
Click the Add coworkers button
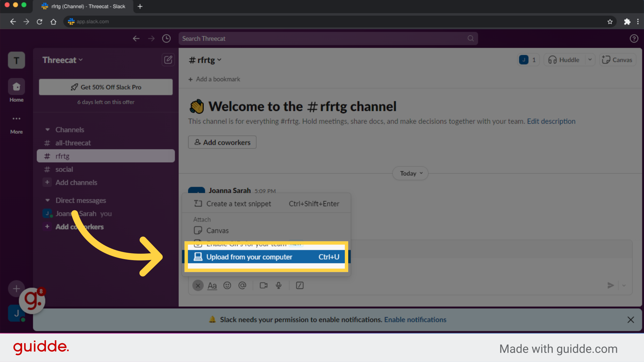click(222, 142)
